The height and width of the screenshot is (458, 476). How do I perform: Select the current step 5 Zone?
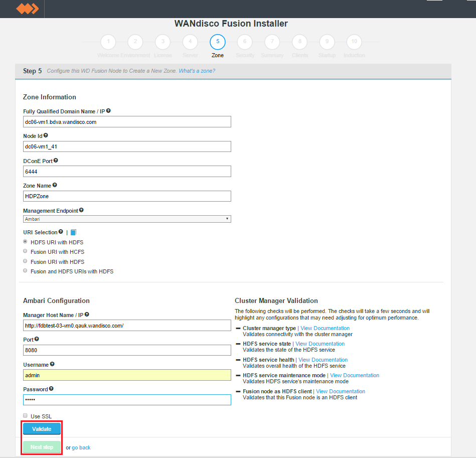click(x=217, y=42)
